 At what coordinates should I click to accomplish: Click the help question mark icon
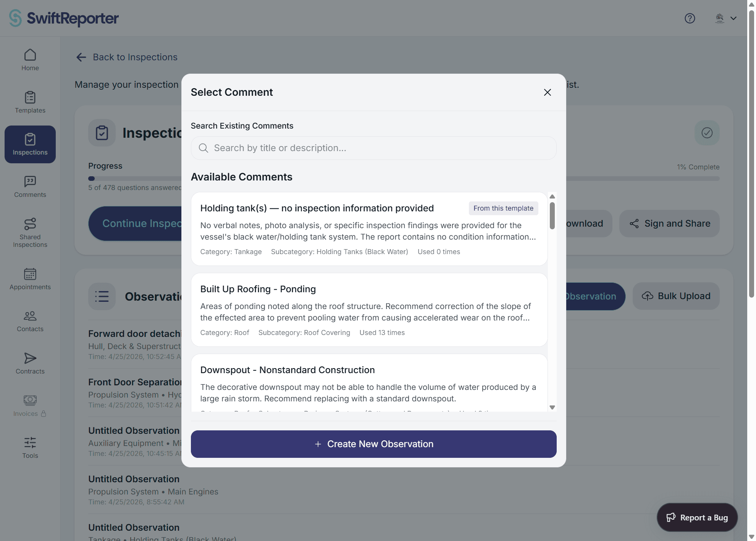click(x=690, y=18)
